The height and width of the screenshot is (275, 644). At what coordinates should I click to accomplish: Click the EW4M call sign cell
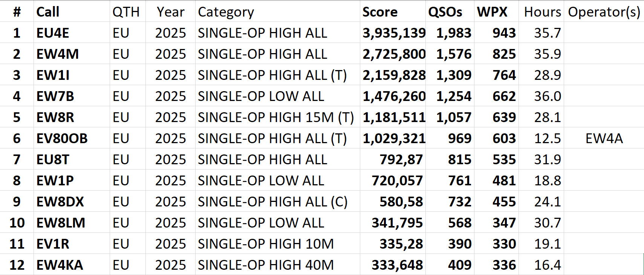[58, 54]
